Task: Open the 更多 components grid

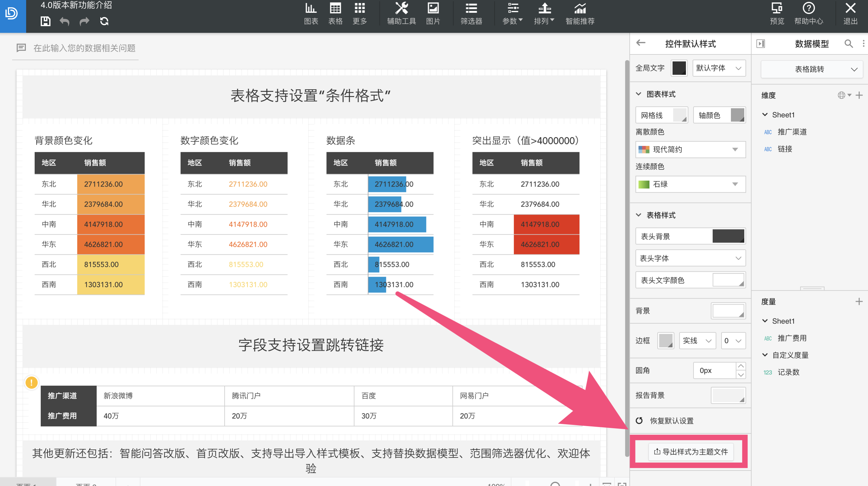Action: tap(360, 13)
